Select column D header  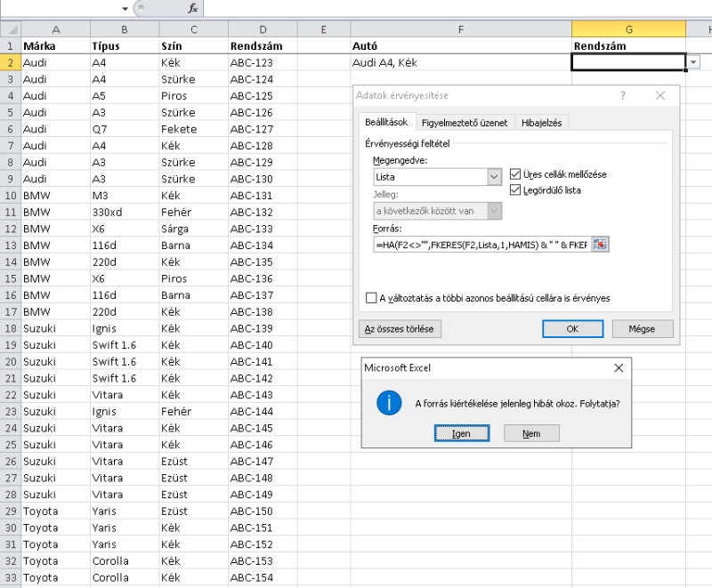(x=263, y=30)
